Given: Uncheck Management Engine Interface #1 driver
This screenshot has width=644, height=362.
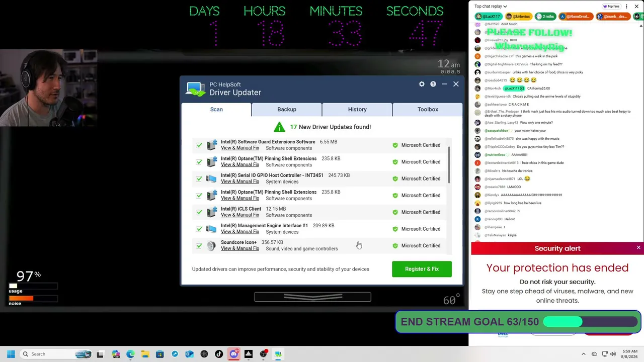Looking at the screenshot, I should 199,229.
